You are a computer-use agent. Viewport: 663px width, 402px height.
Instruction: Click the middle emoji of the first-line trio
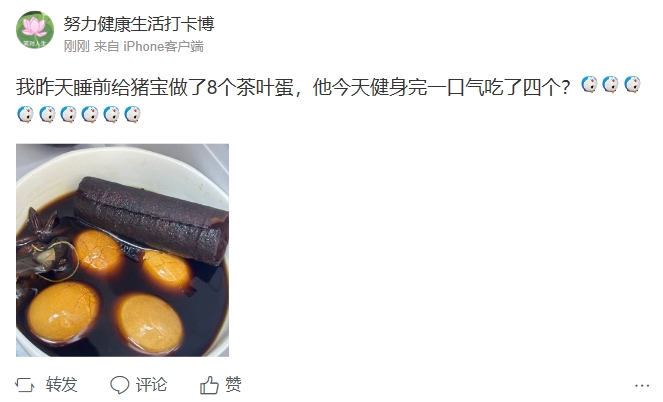pyautogui.click(x=611, y=85)
